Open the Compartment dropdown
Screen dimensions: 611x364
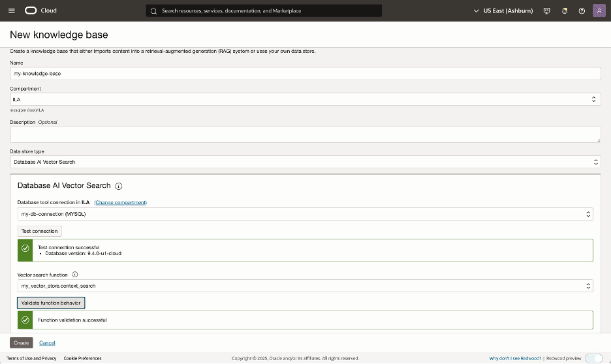305,99
